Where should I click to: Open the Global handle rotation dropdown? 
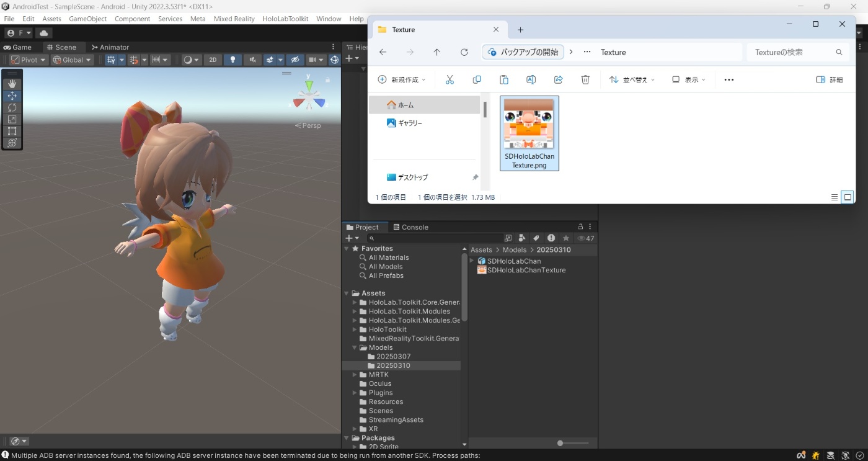(73, 60)
